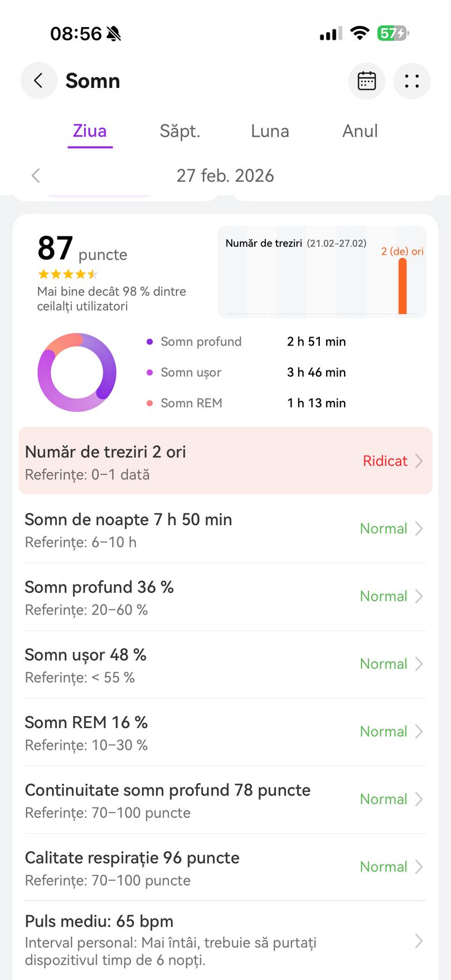This screenshot has width=451, height=980.
Task: Open the four-dot more options menu
Action: 412,81
